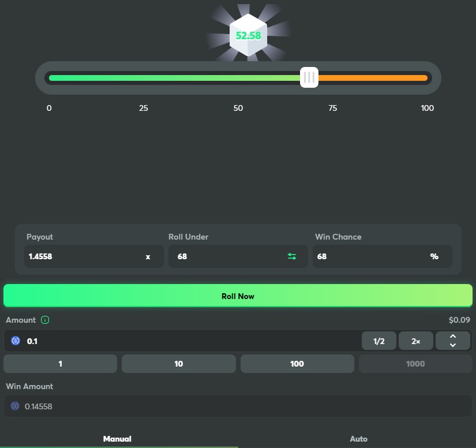Screen dimensions: 476x448
Task: Select the 1000 preset amount button
Action: (415, 364)
